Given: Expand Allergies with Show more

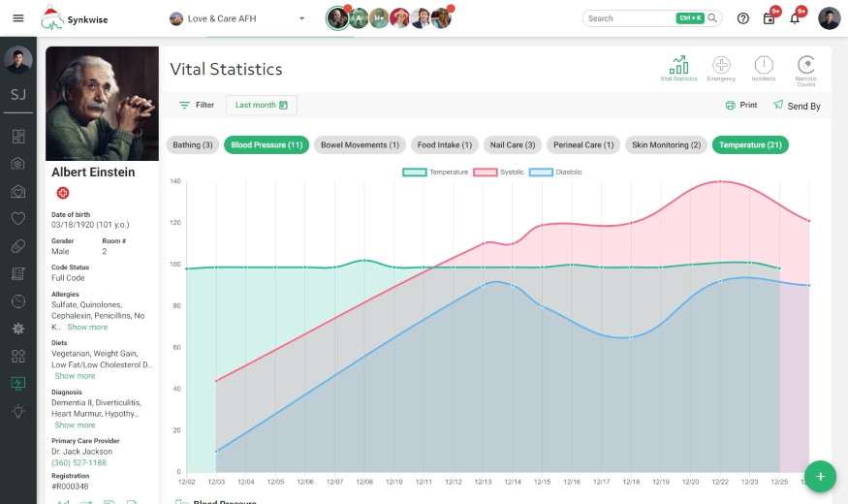Looking at the screenshot, I should (87, 328).
